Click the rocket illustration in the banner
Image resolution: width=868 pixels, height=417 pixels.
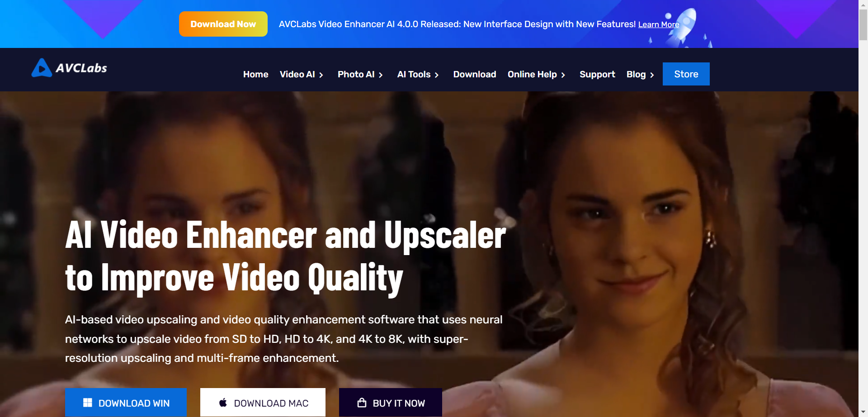(683, 25)
